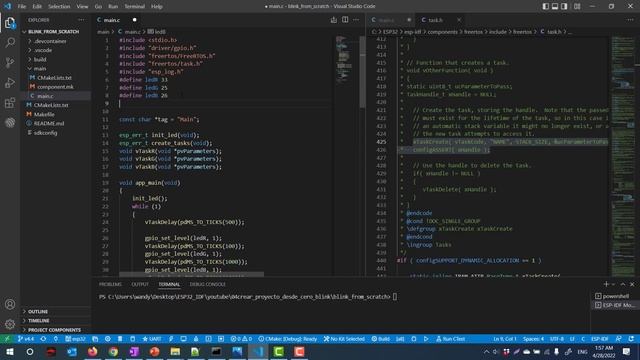Image resolution: width=640 pixels, height=360 pixels.
Task: Click the CMake launch play icon in status bar
Action: [426, 339]
